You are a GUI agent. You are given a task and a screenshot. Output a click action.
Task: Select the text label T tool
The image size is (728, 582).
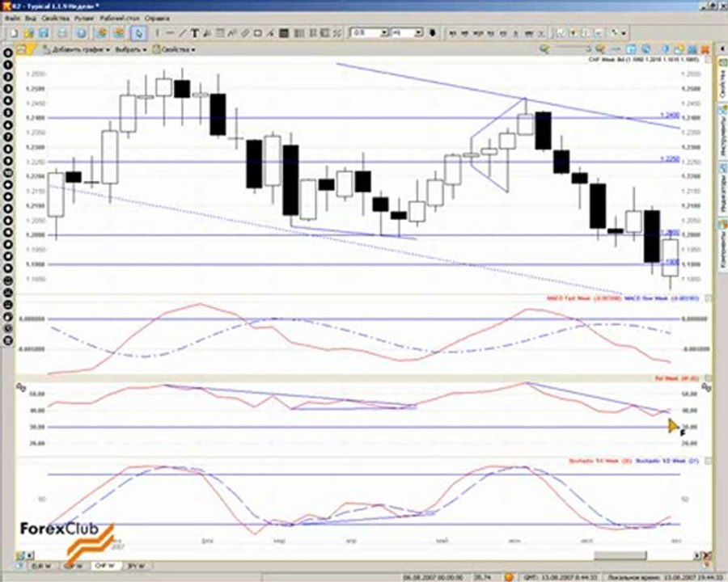click(x=195, y=33)
